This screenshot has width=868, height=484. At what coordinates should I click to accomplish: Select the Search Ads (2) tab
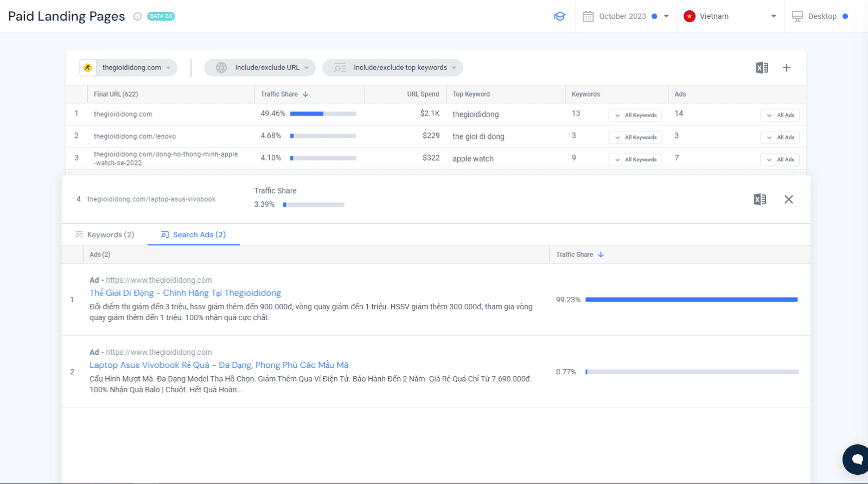194,234
